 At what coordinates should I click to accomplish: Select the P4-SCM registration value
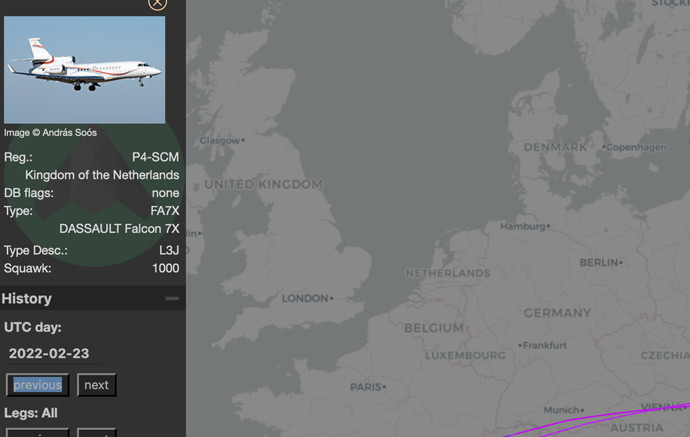point(156,157)
